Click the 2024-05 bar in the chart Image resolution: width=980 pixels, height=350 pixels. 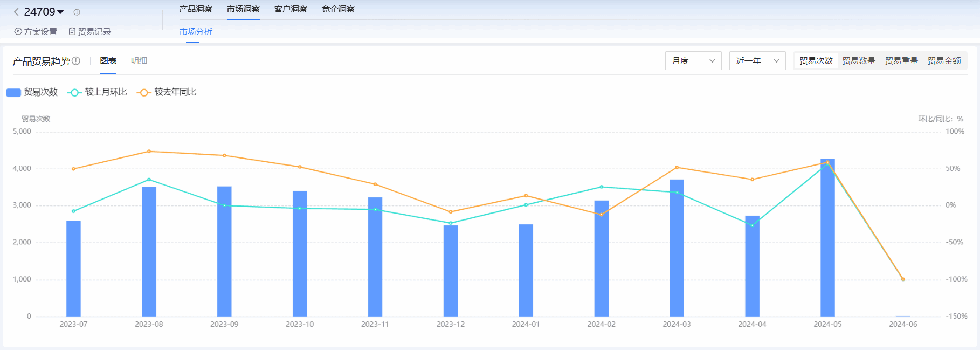[827, 237]
